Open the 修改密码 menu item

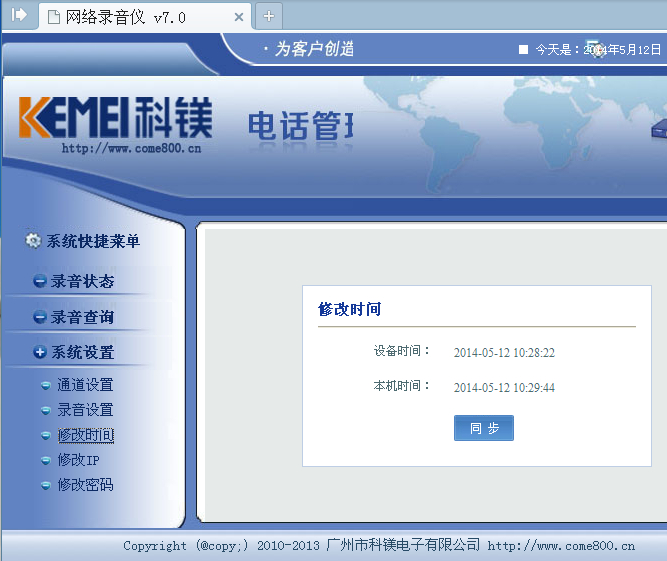85,485
